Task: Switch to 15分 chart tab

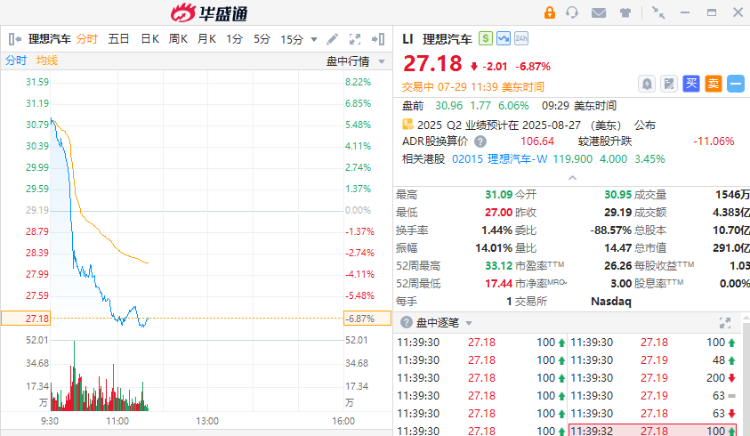Action: [x=292, y=39]
